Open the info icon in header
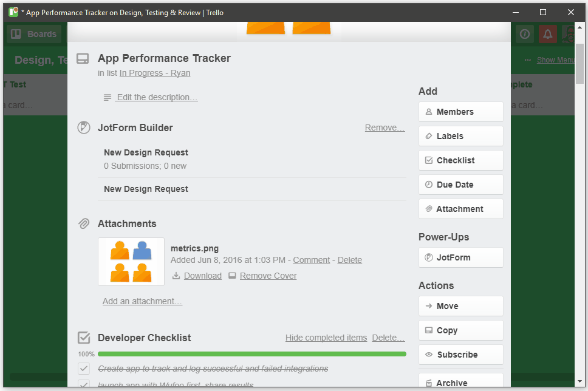The height and width of the screenshot is (391, 588). [525, 35]
